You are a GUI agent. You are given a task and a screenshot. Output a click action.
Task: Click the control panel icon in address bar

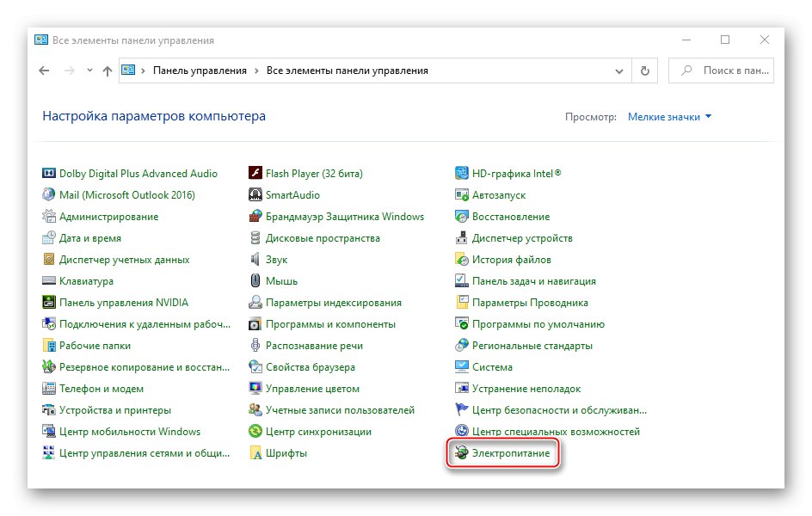(x=128, y=71)
